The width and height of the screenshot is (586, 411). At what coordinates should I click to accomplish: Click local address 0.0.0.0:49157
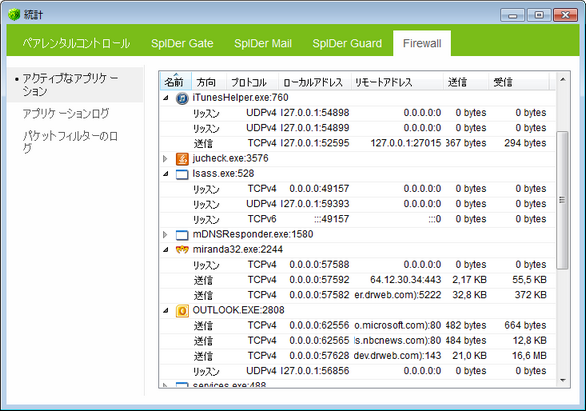point(319,189)
